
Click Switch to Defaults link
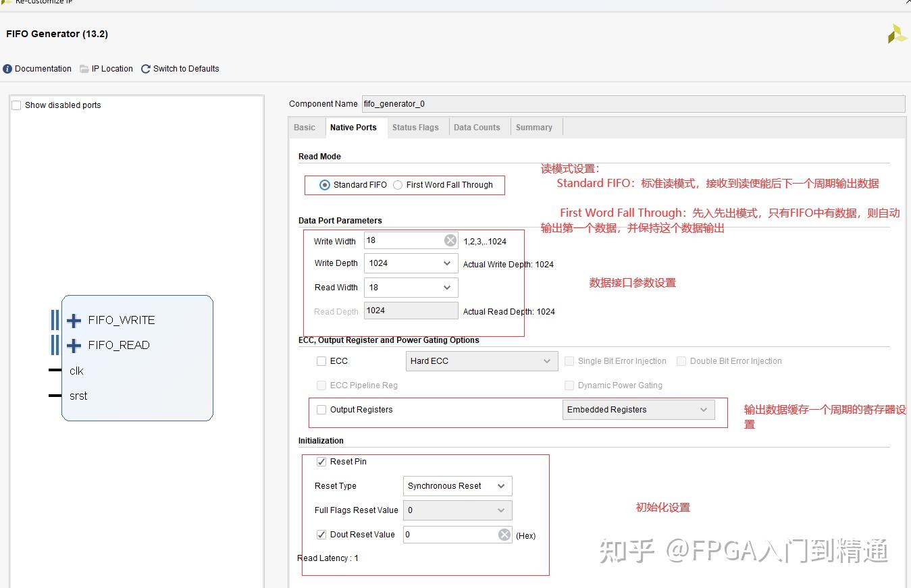coord(186,69)
